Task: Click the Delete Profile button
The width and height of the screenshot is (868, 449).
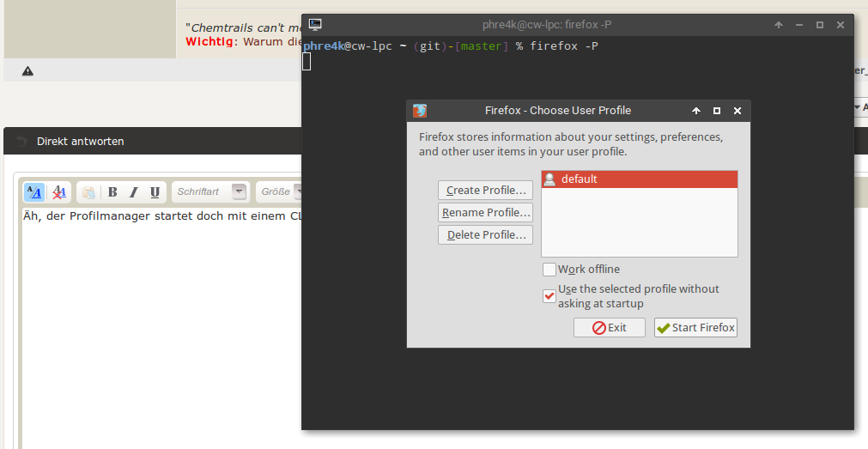Action: pyautogui.click(x=485, y=234)
